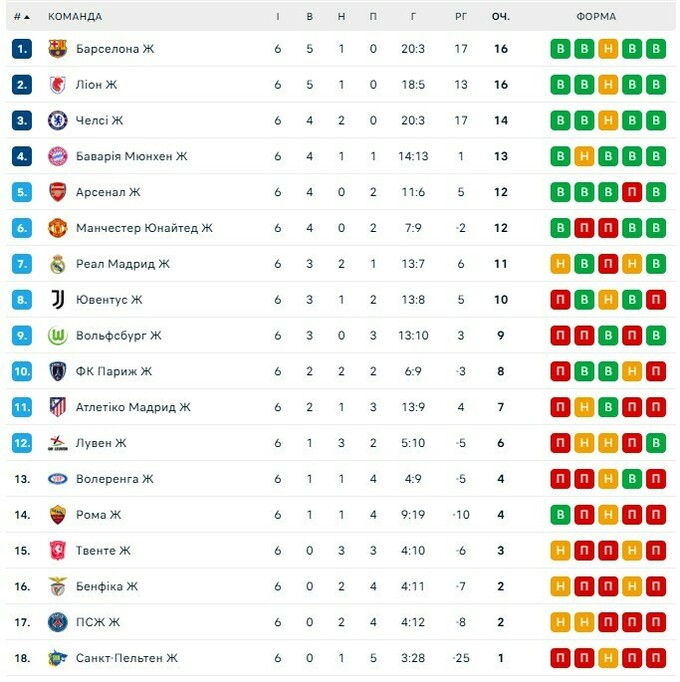Open Санкт-Пельтен Ж team link
This screenshot has width=680, height=682.
126,658
